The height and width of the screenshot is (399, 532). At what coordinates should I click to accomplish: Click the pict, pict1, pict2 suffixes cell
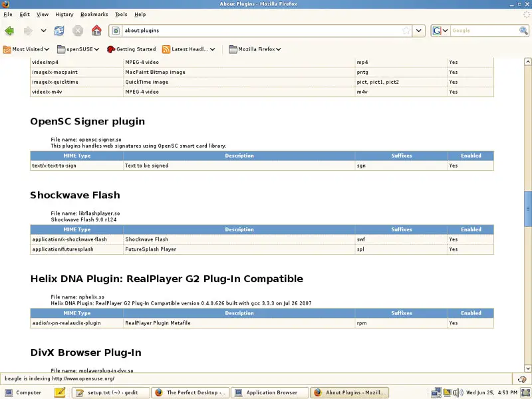click(402, 82)
